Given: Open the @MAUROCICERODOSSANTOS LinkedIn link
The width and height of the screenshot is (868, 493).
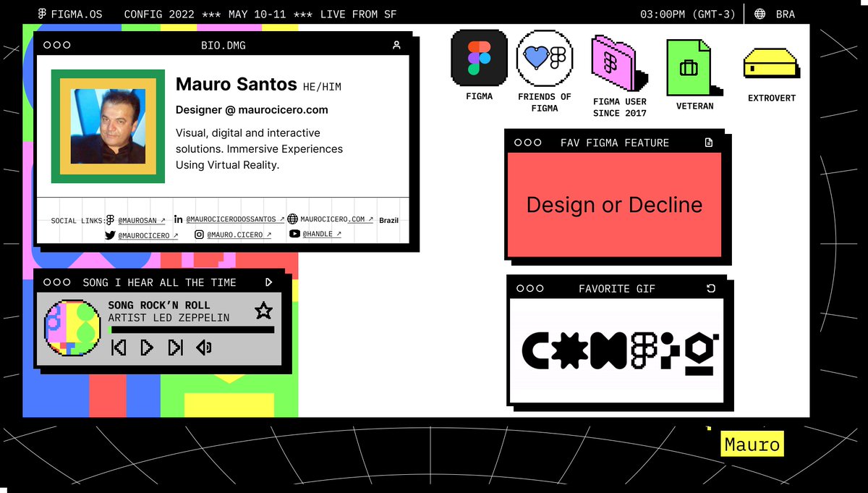Looking at the screenshot, I should (235, 219).
